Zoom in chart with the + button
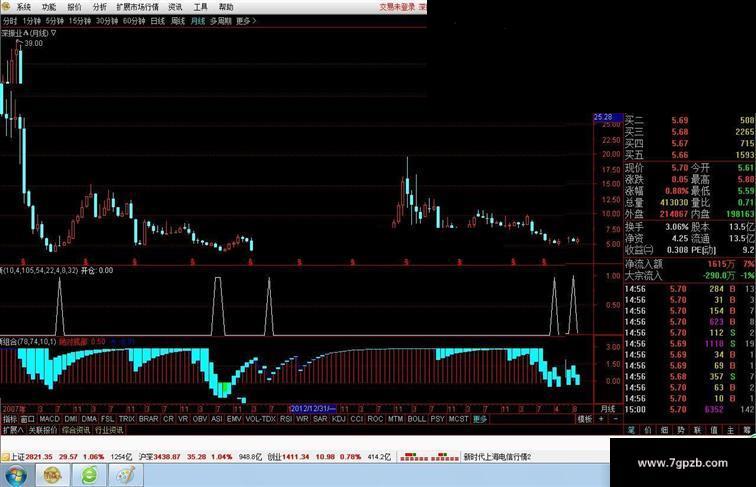Screen dimensions: 756x487 (601, 419)
